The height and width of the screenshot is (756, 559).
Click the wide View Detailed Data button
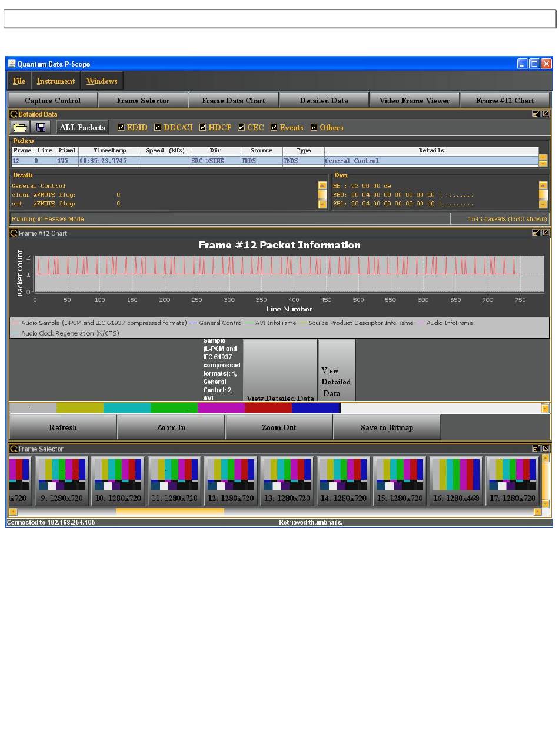(x=280, y=371)
